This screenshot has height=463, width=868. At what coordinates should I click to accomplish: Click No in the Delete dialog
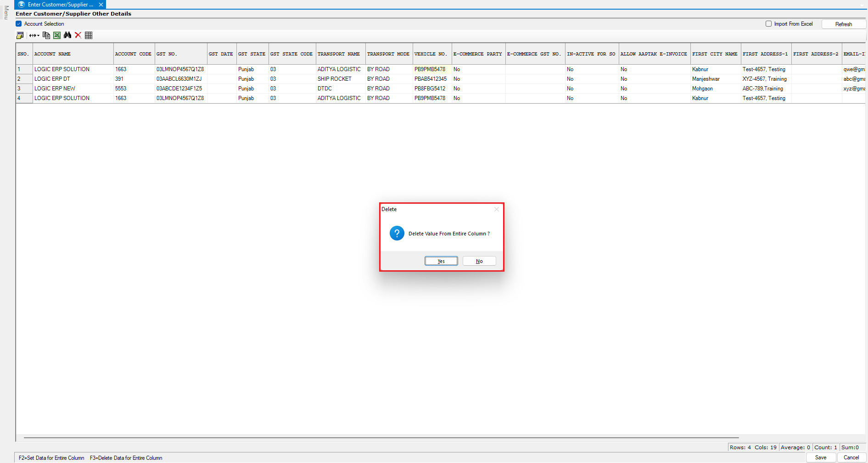(x=479, y=261)
